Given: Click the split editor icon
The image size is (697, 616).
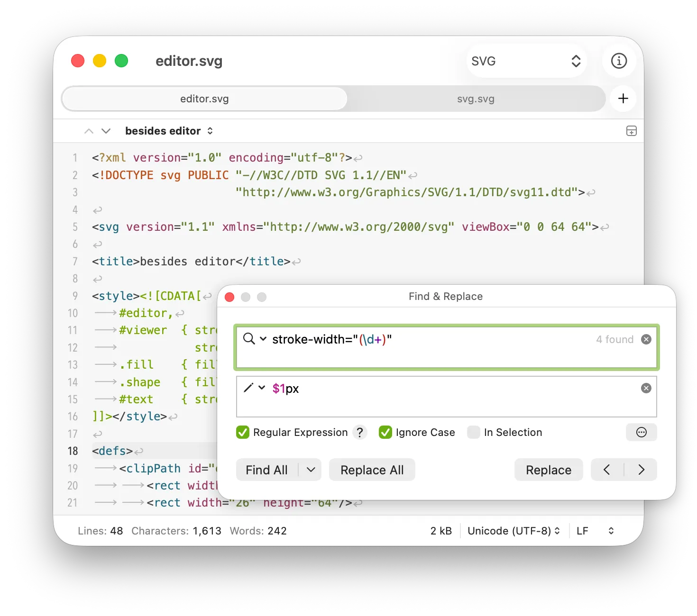Looking at the screenshot, I should pyautogui.click(x=631, y=131).
